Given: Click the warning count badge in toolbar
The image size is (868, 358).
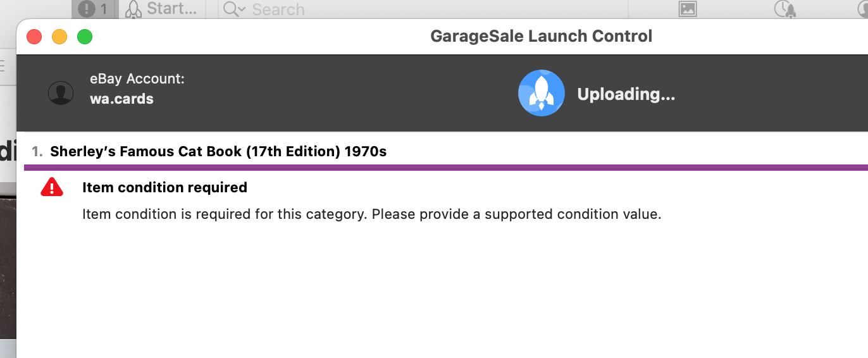Looking at the screenshot, I should tap(92, 9).
